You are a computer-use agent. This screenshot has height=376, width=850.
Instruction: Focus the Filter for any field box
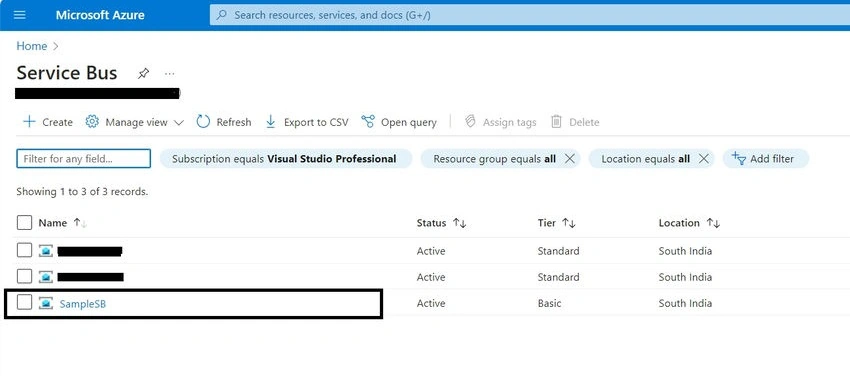click(83, 159)
